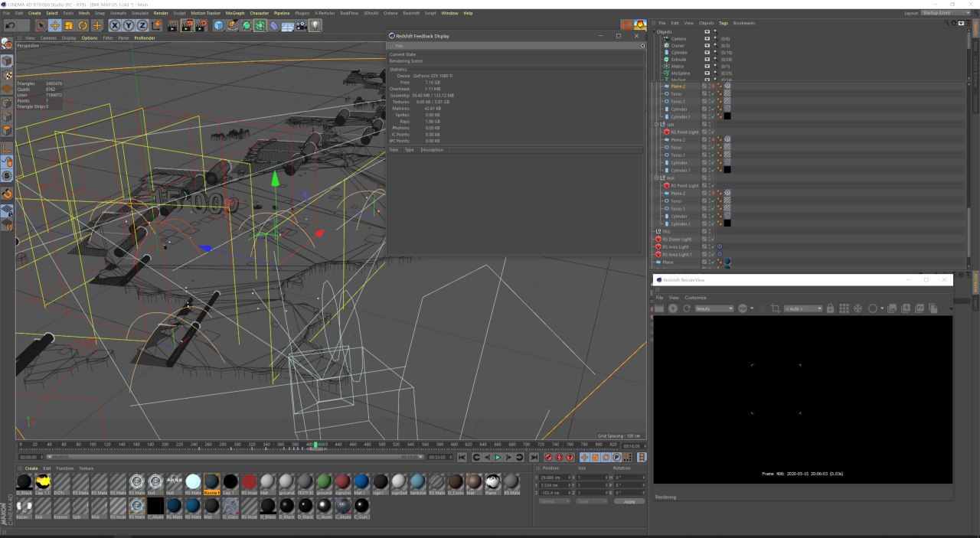Open the Scale mode dropdown in Coordinates

pyautogui.click(x=593, y=501)
